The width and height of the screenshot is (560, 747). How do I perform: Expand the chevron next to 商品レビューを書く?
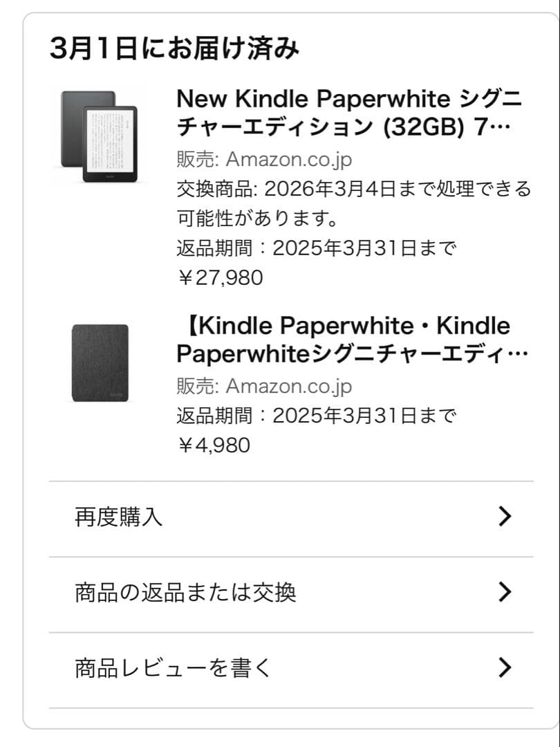point(506,667)
